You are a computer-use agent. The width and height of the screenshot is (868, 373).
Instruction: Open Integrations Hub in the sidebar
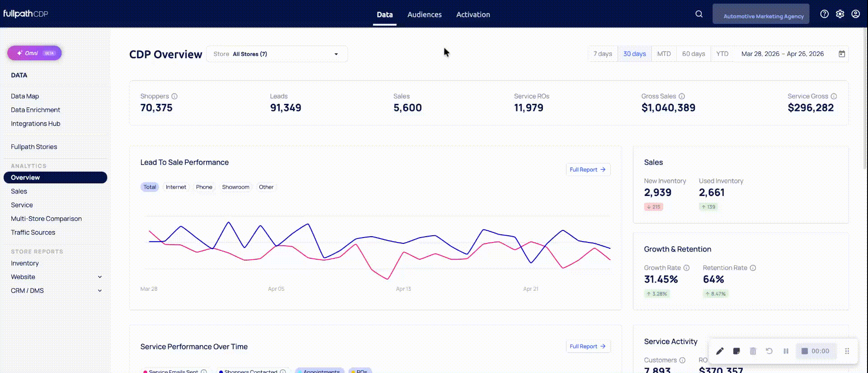click(35, 124)
